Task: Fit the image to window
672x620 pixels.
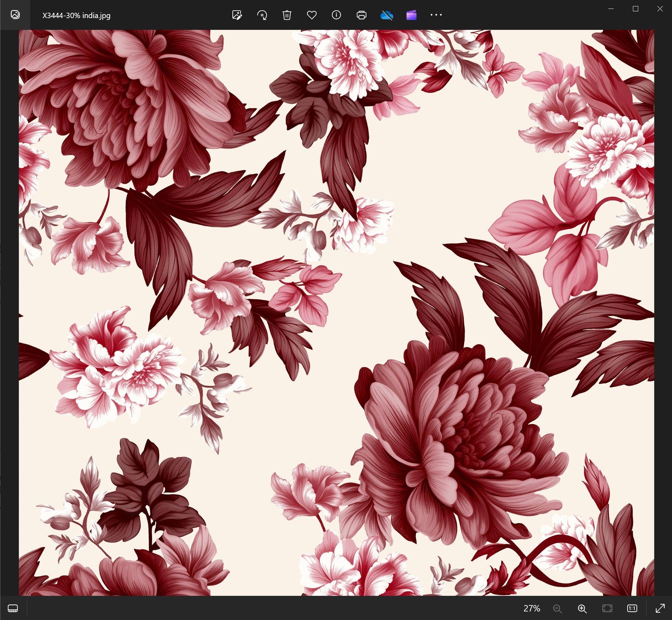Action: (607, 608)
